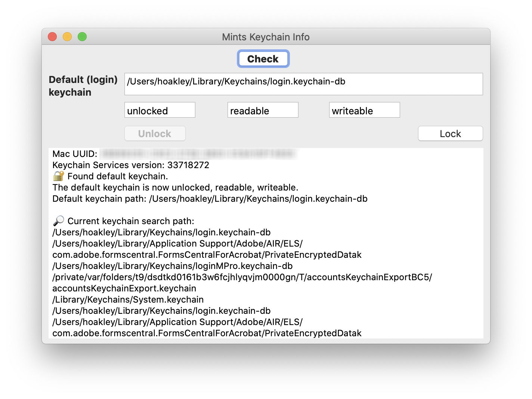Screen dimensions: 532x399
Task: Click the /Library/Keychains/System.keychain line
Action: pyautogui.click(x=128, y=300)
